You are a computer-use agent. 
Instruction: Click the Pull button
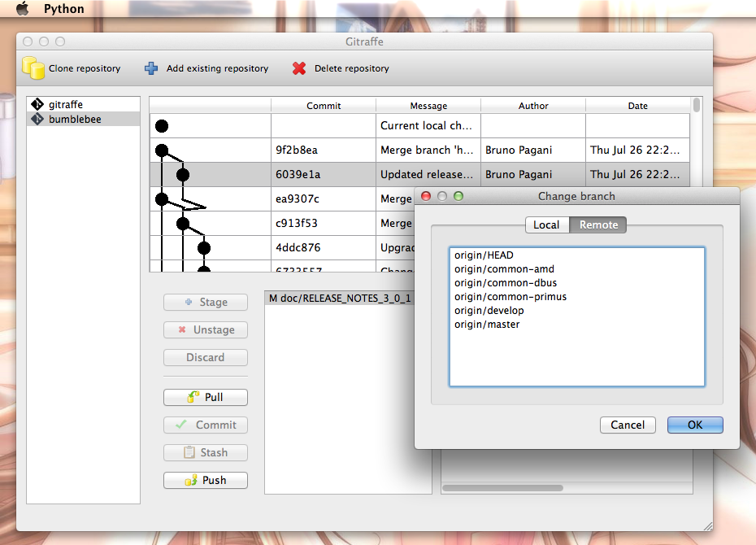click(206, 398)
